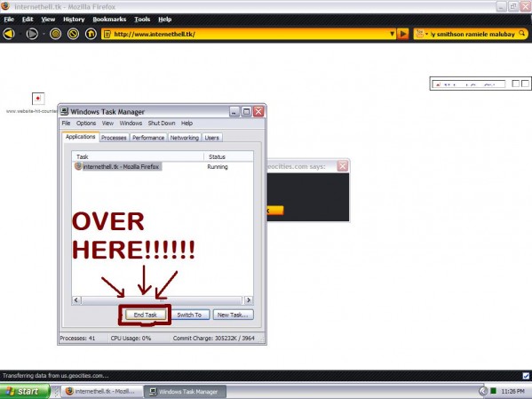Stop page loading with the stop icon
Image resolution: width=532 pixels, height=399 pixels.
(74, 34)
